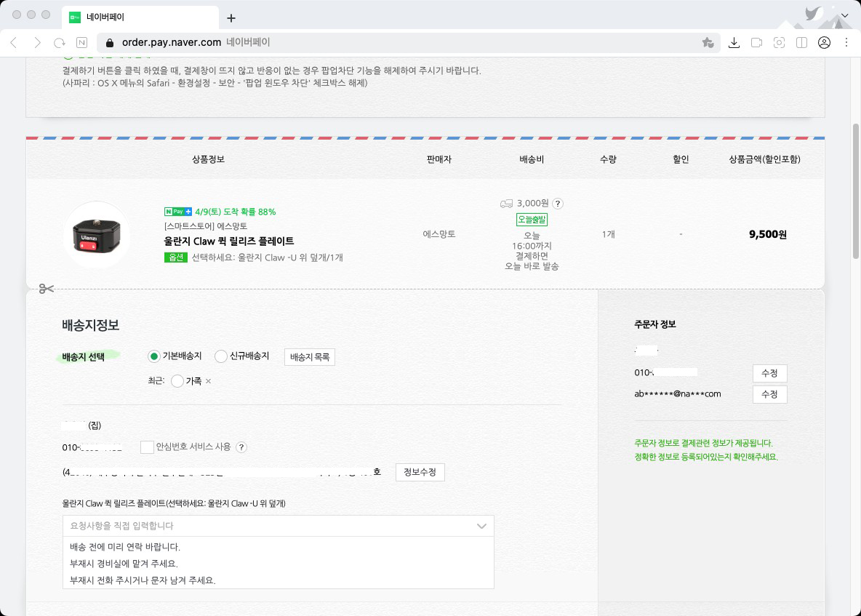Click the video capture toolbar icon

[x=757, y=42]
